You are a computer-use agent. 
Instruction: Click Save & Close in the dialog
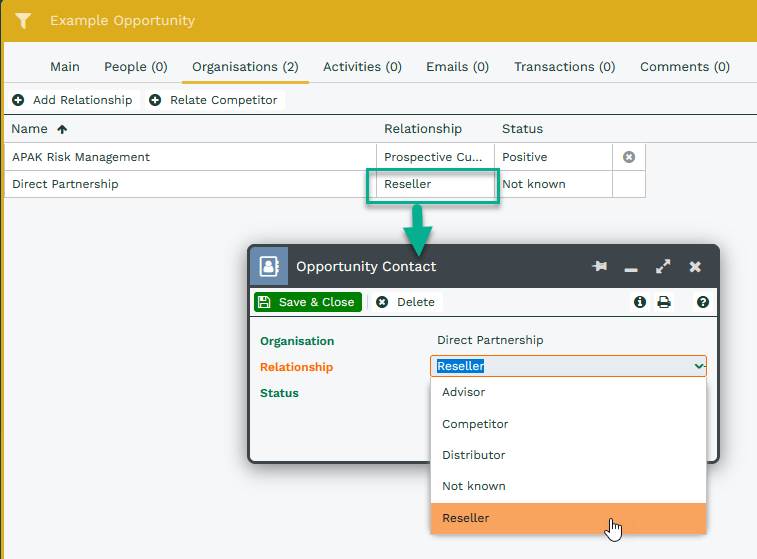click(x=308, y=302)
